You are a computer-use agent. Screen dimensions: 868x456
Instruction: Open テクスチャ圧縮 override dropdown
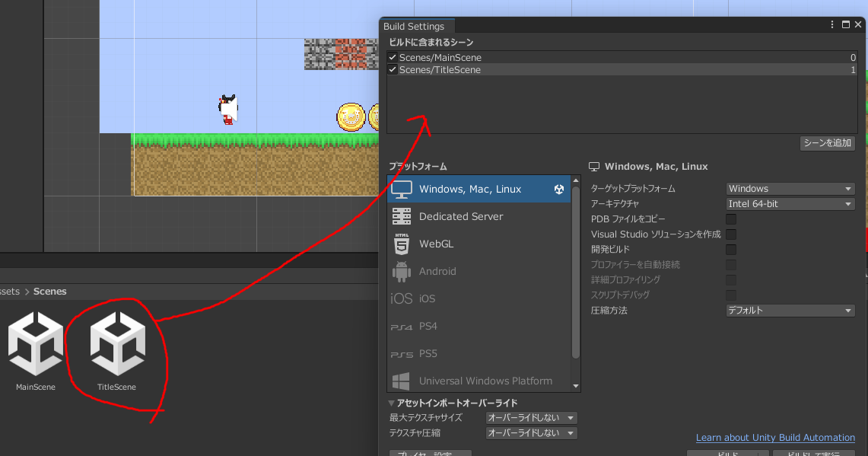tap(531, 432)
